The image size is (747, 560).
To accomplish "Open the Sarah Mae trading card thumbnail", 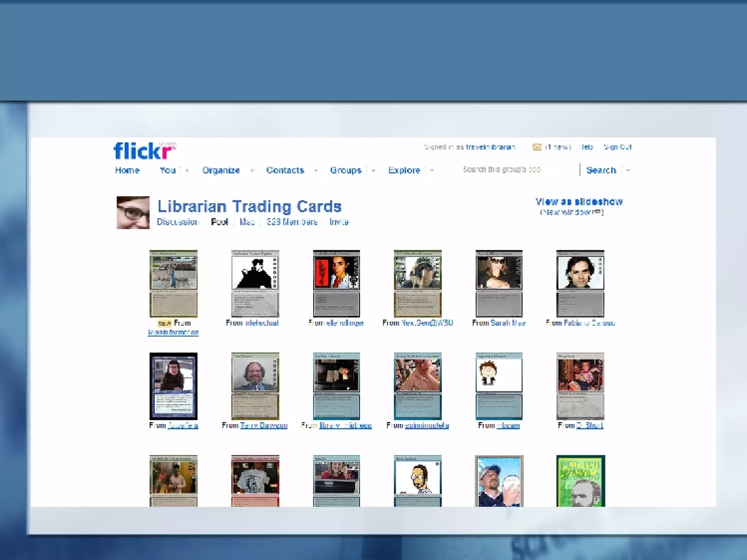I will (499, 283).
